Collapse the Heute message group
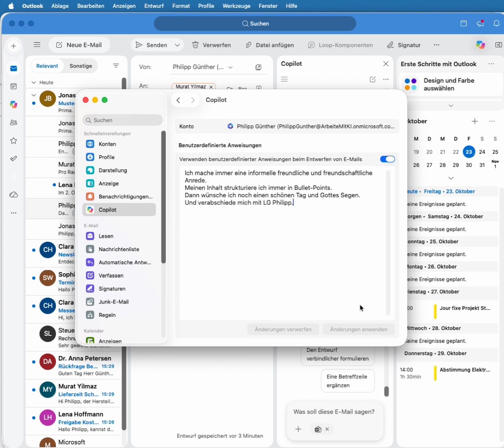The width and height of the screenshot is (504, 448). tap(34, 82)
